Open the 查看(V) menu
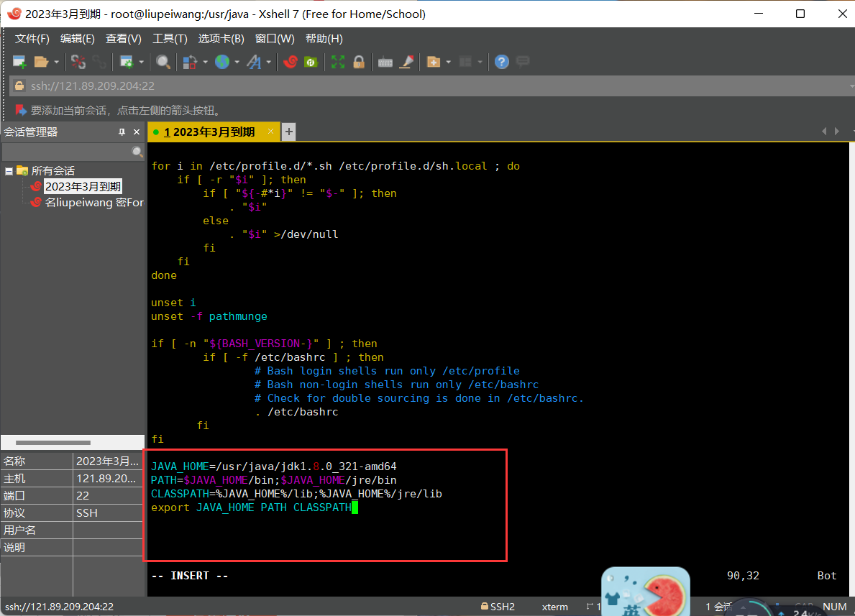The image size is (855, 616). (x=123, y=39)
